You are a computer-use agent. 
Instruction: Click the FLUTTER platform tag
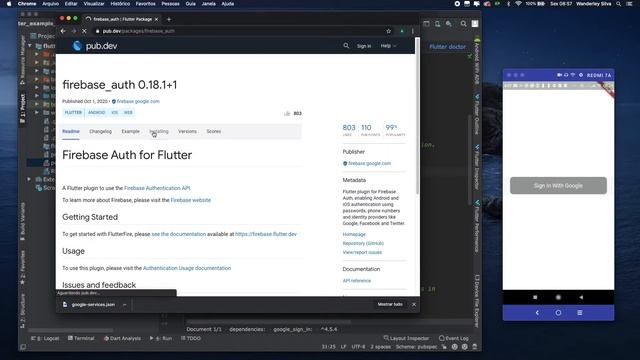coord(73,113)
